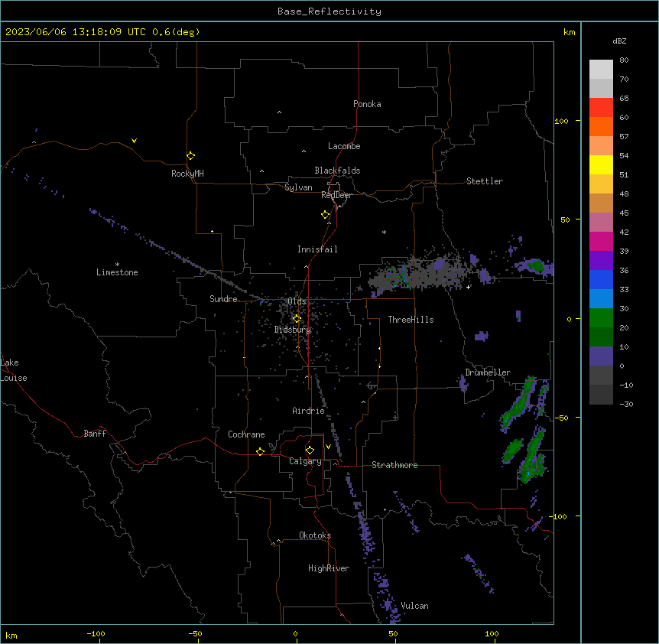659x644 pixels.
Task: Select the Cochrane label
Action: tap(246, 434)
